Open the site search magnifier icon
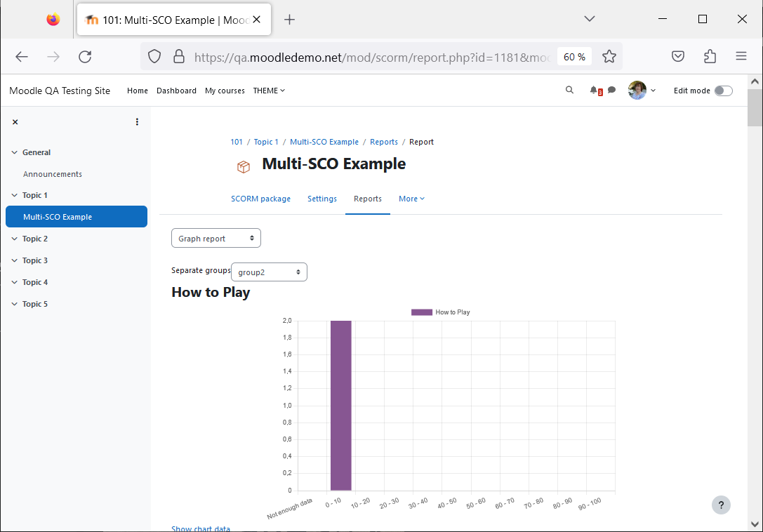763x532 pixels. tap(569, 90)
